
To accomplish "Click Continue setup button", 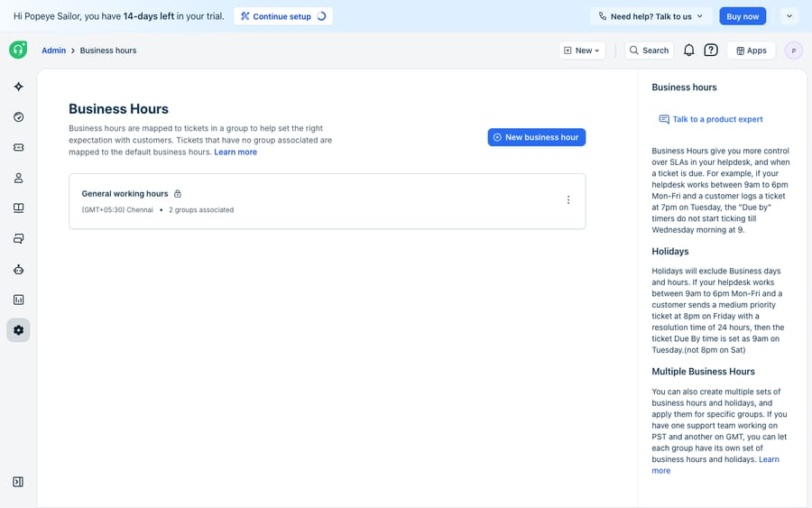I will [283, 16].
